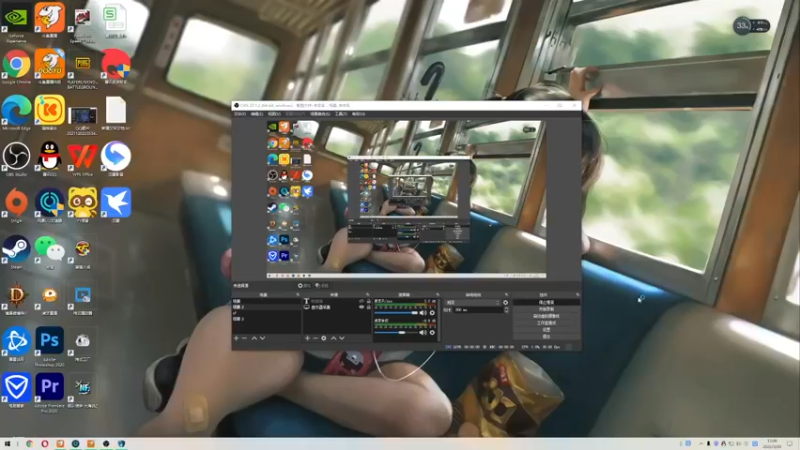The width and height of the screenshot is (800, 450).
Task: Open the Adobe Photoshop 2020 shortcut
Action: pos(49,346)
